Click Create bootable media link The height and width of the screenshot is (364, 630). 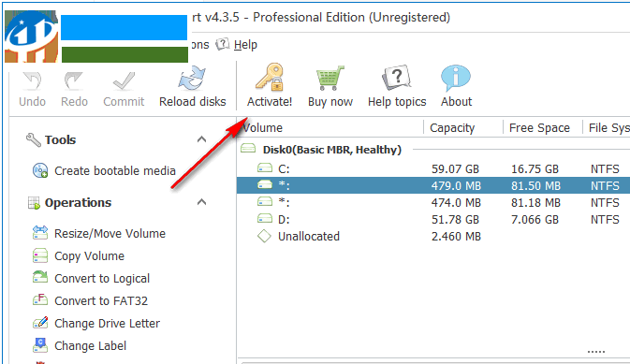point(115,170)
